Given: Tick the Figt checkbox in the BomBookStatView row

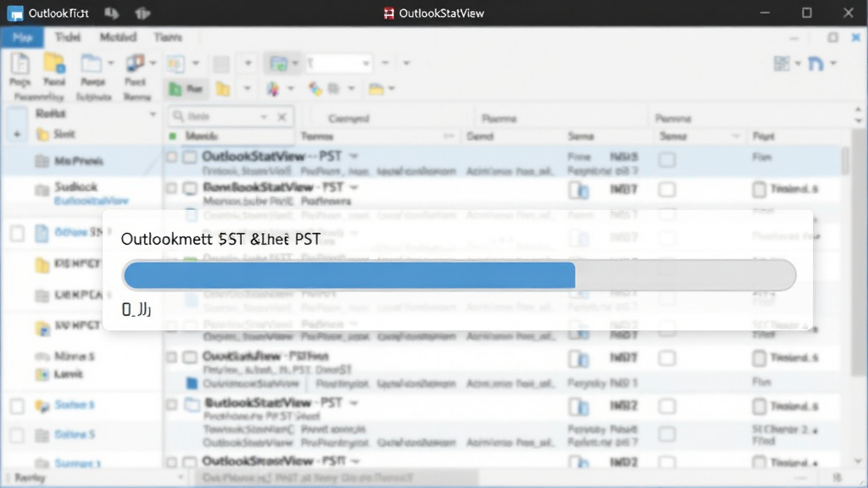Looking at the screenshot, I should click(759, 190).
